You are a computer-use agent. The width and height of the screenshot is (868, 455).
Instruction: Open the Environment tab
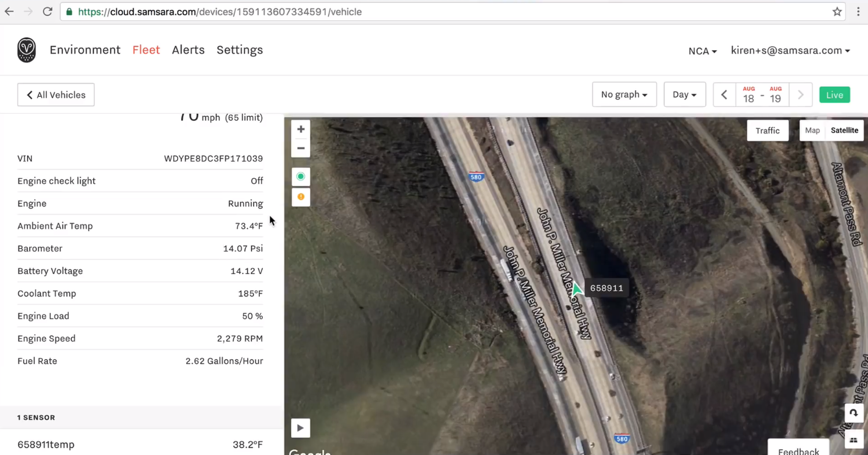(85, 50)
